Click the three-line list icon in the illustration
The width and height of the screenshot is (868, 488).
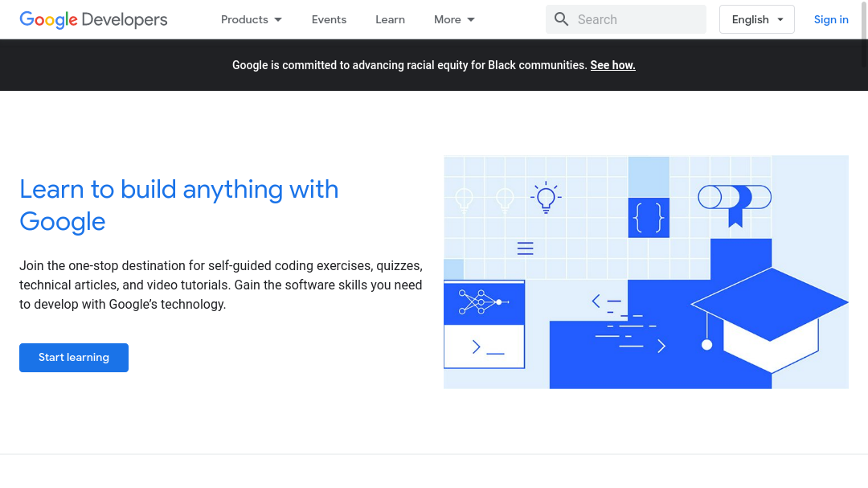click(526, 248)
